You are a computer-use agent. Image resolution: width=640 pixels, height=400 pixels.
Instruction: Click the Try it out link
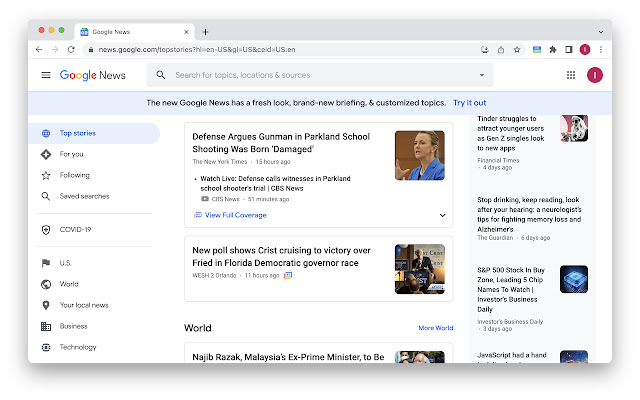click(x=469, y=102)
